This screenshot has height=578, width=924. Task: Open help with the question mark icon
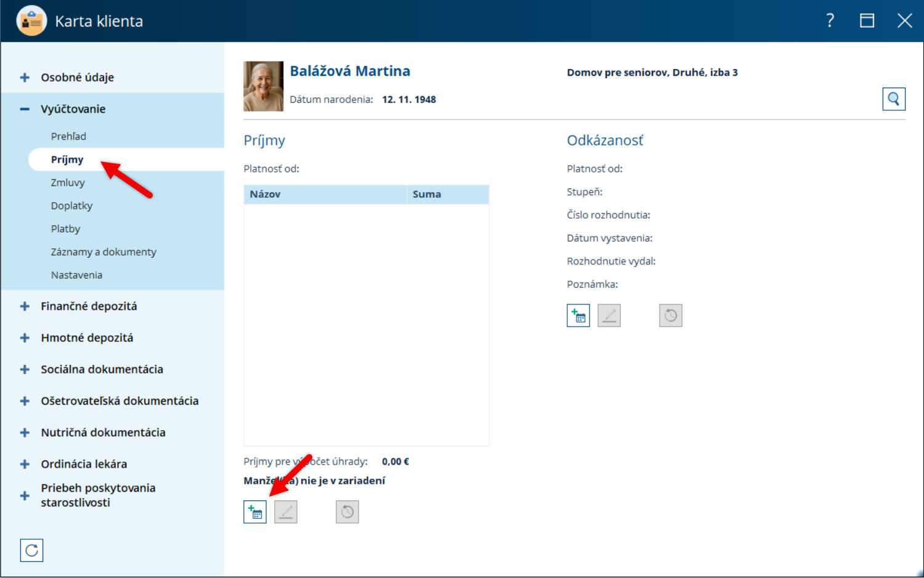[x=830, y=21]
